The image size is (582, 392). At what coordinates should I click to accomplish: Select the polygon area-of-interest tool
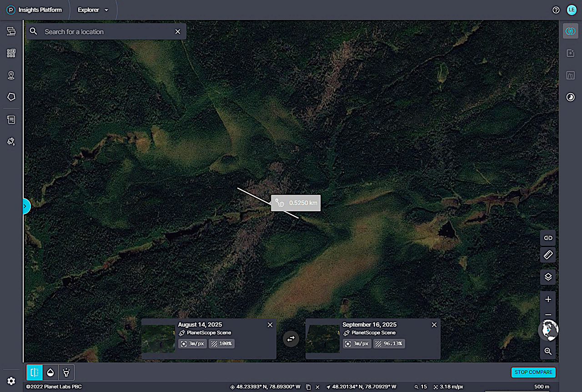[11, 97]
